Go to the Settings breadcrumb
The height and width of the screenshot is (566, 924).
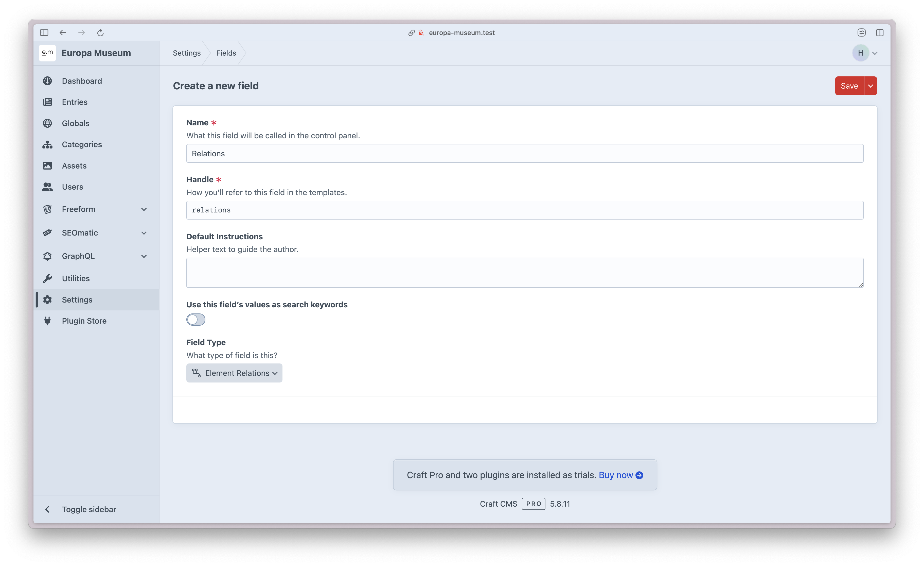[x=187, y=53]
